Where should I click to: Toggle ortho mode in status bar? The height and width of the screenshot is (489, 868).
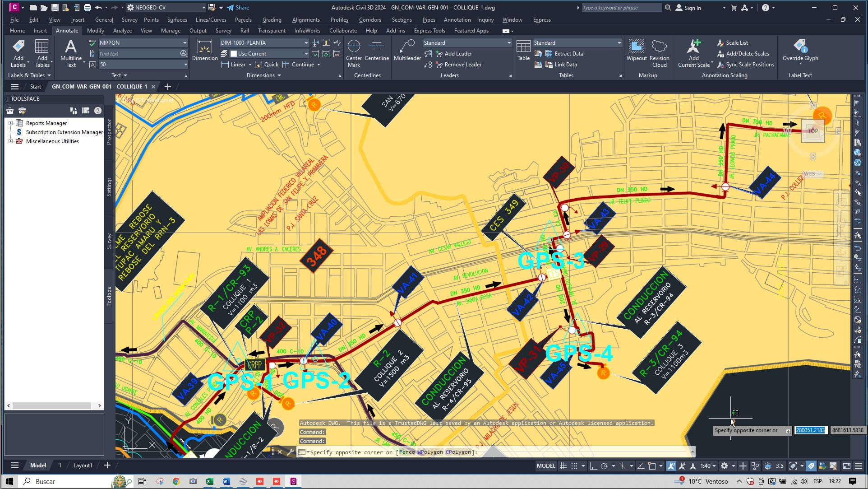click(x=593, y=466)
